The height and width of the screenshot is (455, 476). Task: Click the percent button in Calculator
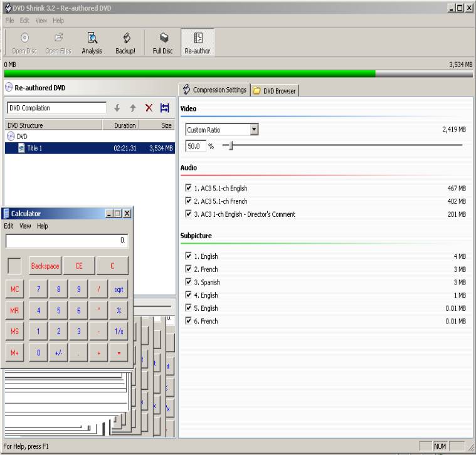pos(119,310)
